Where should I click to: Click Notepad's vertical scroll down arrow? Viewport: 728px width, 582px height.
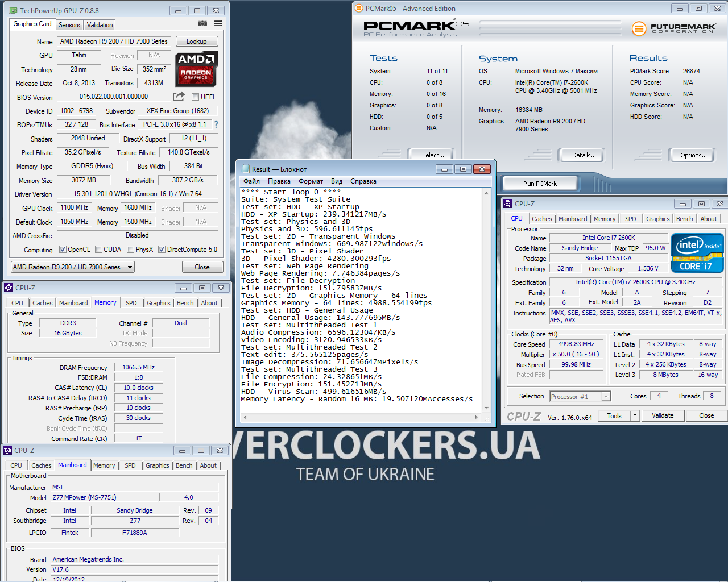click(x=486, y=408)
